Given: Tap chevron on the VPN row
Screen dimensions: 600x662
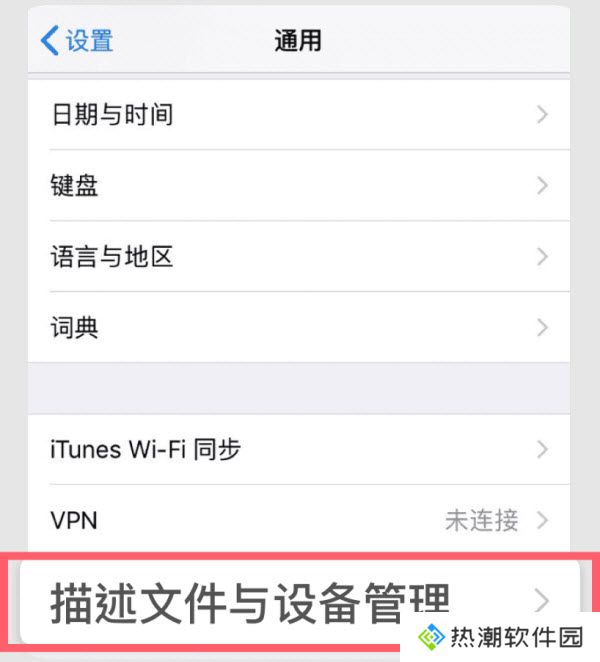Looking at the screenshot, I should [x=542, y=520].
